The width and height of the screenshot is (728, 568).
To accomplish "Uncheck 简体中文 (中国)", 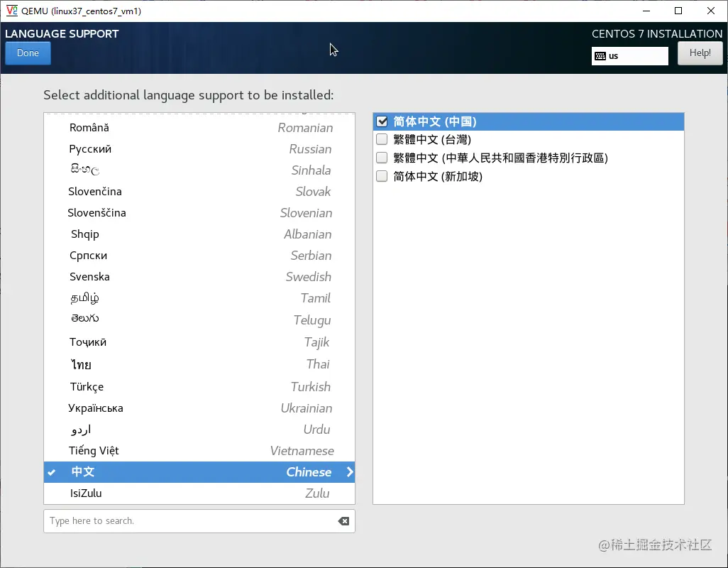I will point(382,121).
